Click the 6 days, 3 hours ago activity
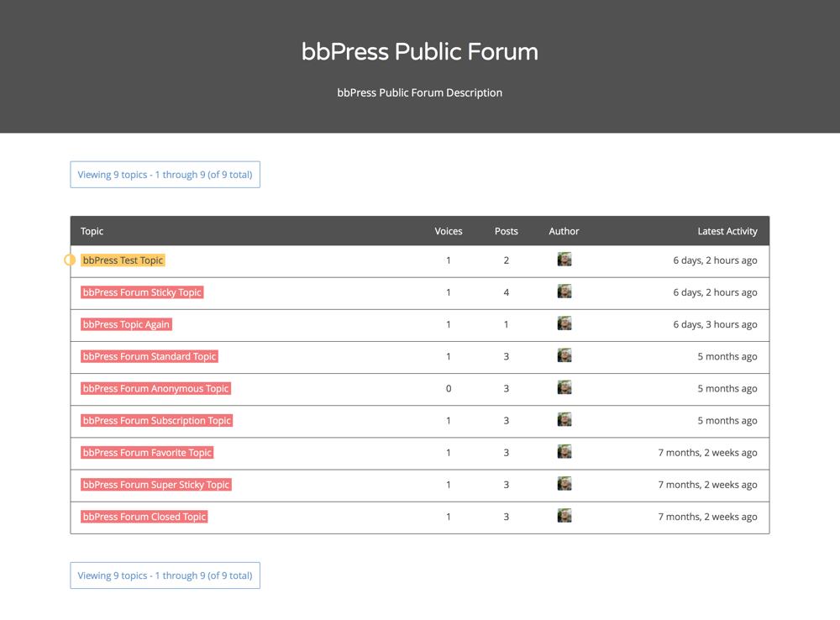The height and width of the screenshot is (620, 840). coord(715,325)
